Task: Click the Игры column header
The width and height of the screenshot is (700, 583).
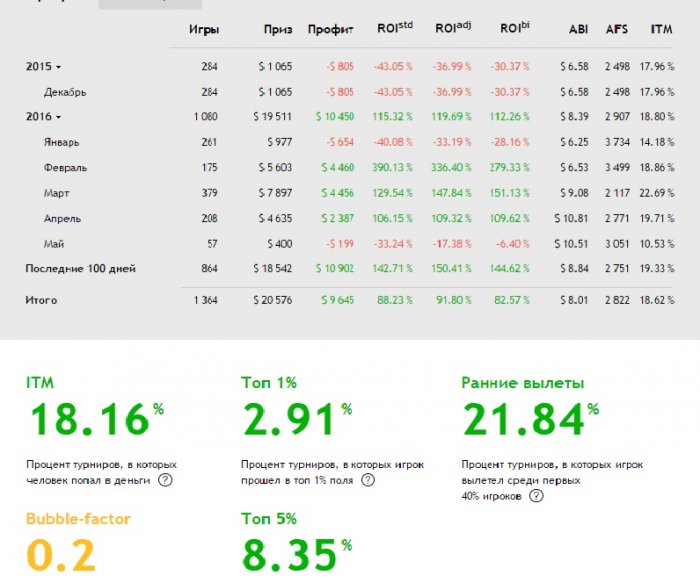Action: pos(204,30)
